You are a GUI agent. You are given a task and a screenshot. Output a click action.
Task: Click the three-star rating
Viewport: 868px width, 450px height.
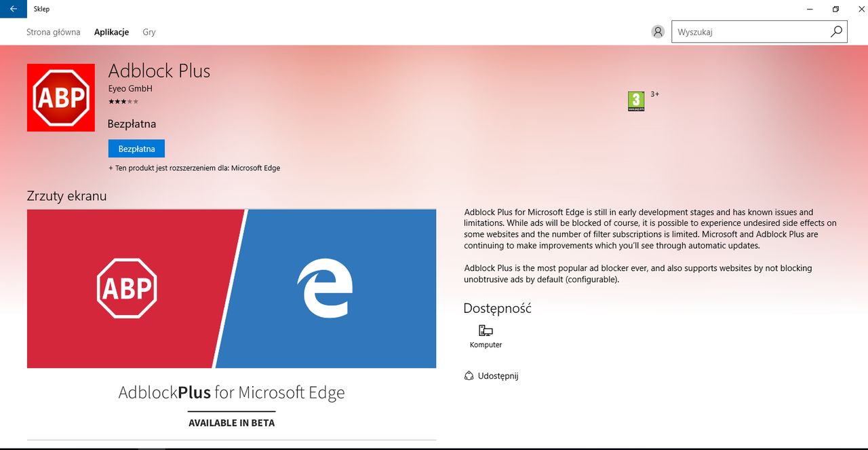pyautogui.click(x=123, y=101)
